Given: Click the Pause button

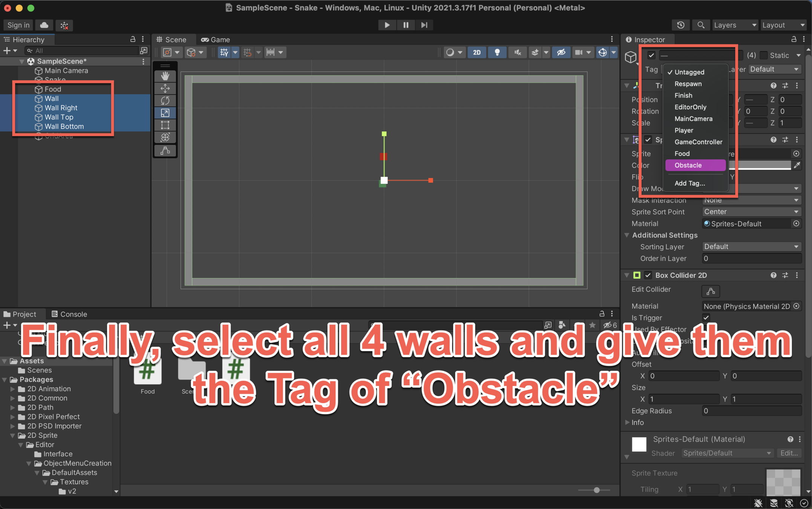Looking at the screenshot, I should tap(406, 25).
